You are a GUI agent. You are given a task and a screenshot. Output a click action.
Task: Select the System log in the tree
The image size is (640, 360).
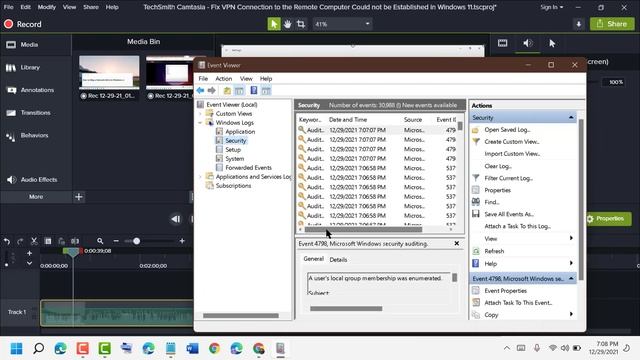pos(235,158)
